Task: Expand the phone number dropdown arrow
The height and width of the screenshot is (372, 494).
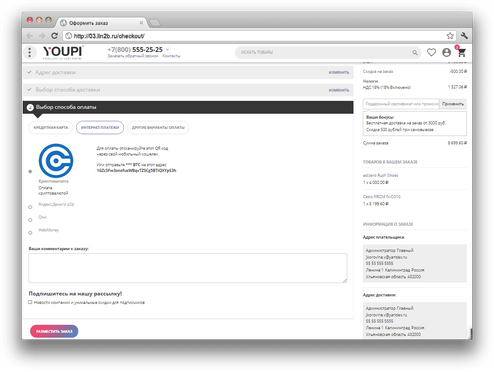Action: click(x=168, y=50)
